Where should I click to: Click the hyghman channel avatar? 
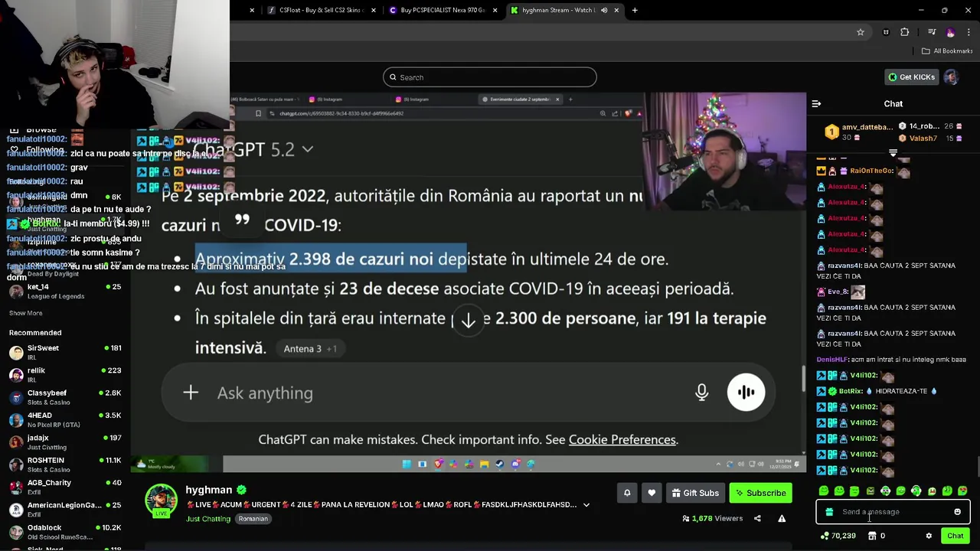pos(161,501)
